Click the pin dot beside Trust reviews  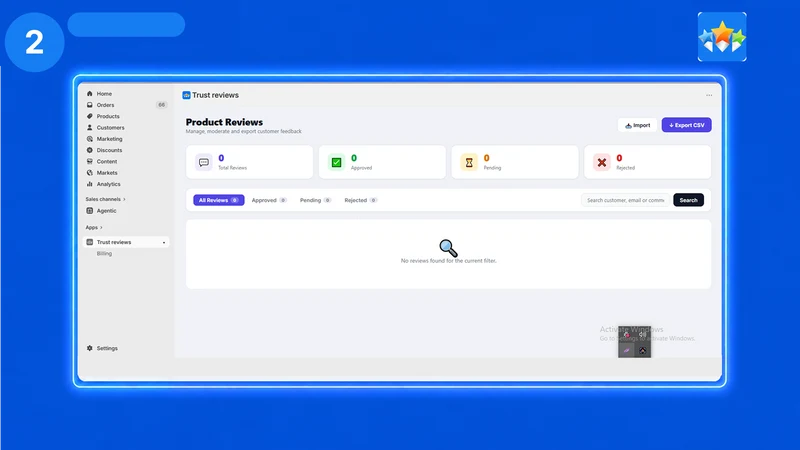(164, 243)
